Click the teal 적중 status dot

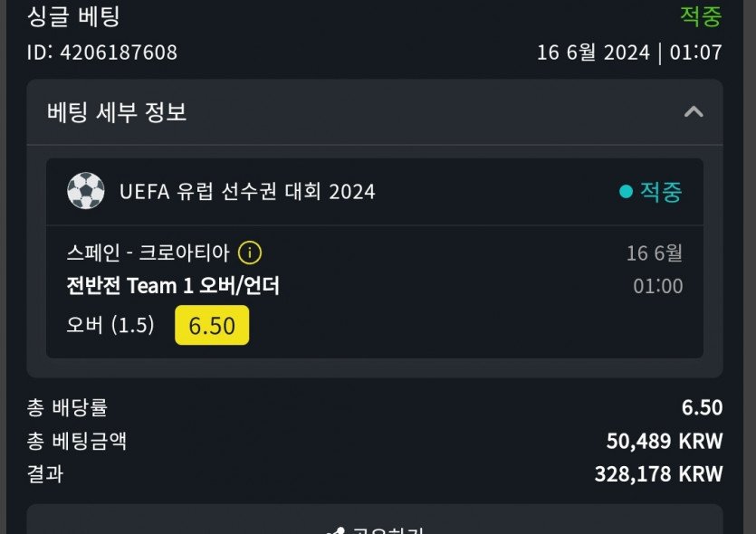[626, 192]
